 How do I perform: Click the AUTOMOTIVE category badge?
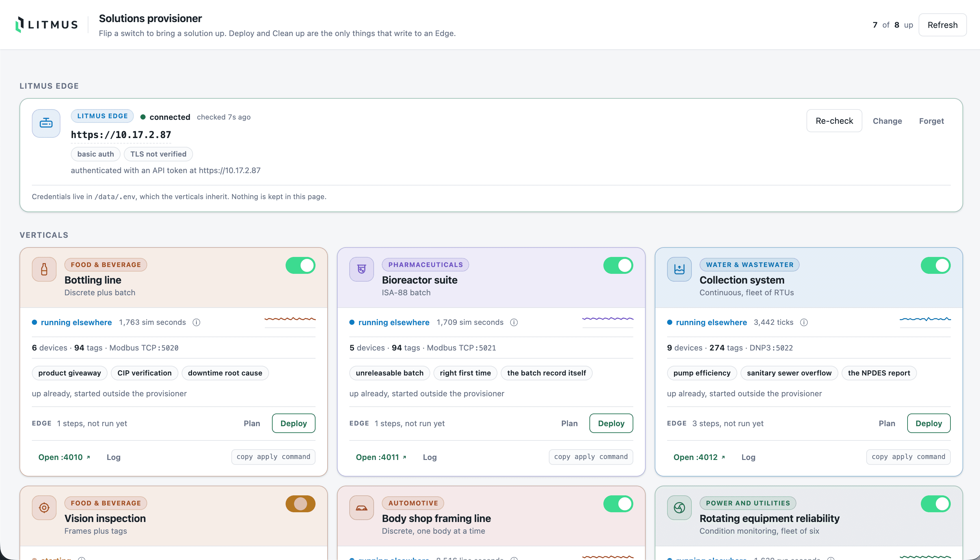(x=413, y=503)
